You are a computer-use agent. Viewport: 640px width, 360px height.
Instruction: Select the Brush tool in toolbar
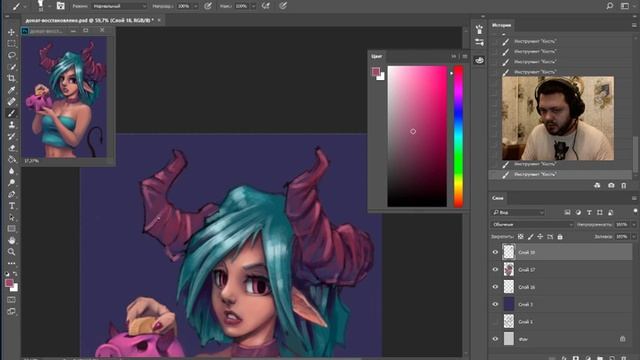pyautogui.click(x=11, y=113)
